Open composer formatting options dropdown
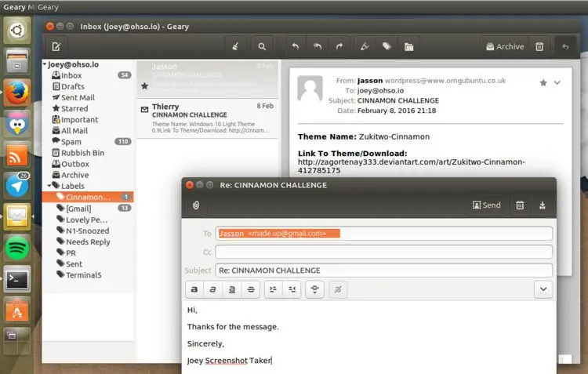The height and width of the screenshot is (374, 588). [x=543, y=289]
